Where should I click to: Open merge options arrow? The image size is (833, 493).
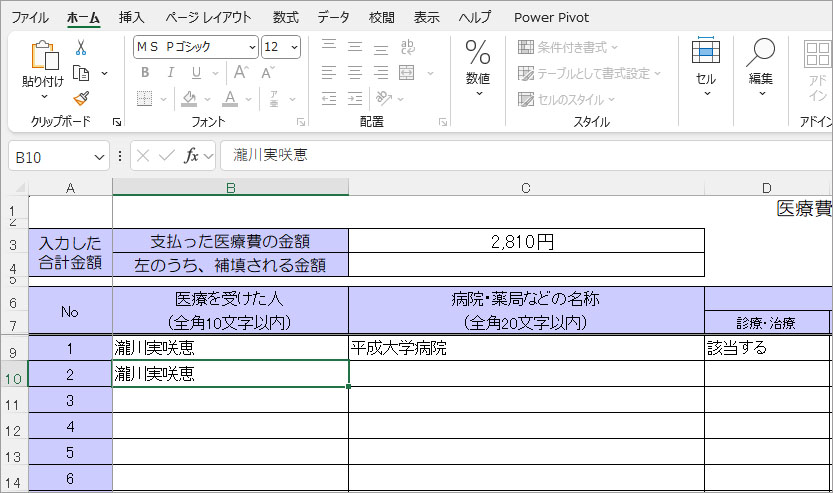point(430,73)
